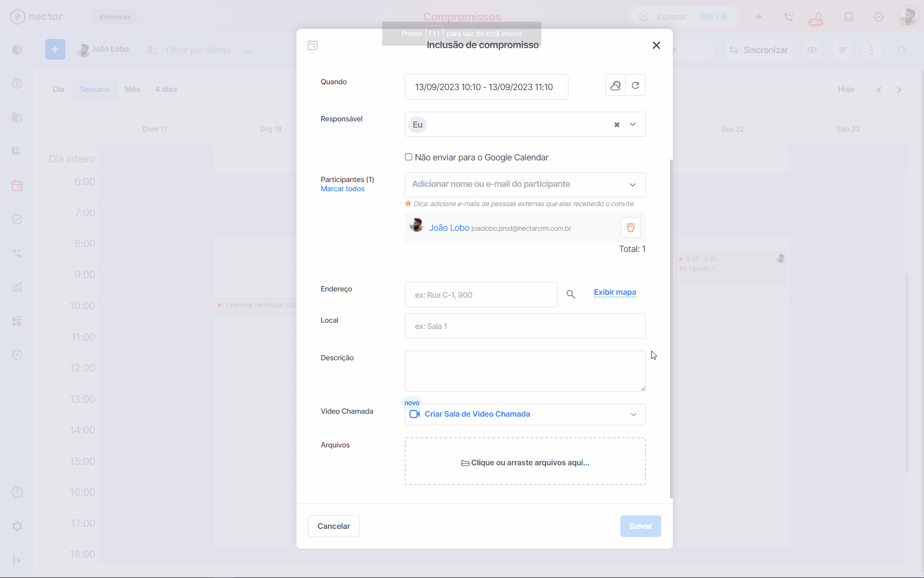Click the calendar icon in dialog header
The width and height of the screenshot is (924, 578).
pyautogui.click(x=313, y=45)
